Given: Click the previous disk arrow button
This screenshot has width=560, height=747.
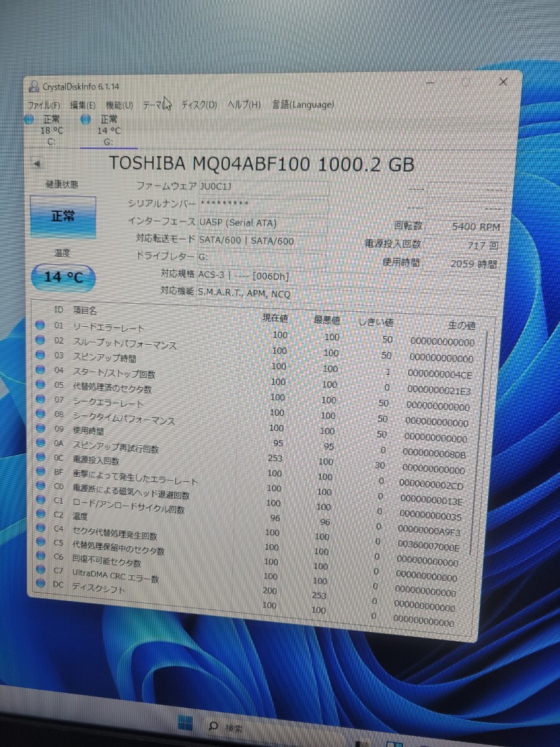Looking at the screenshot, I should tap(37, 164).
